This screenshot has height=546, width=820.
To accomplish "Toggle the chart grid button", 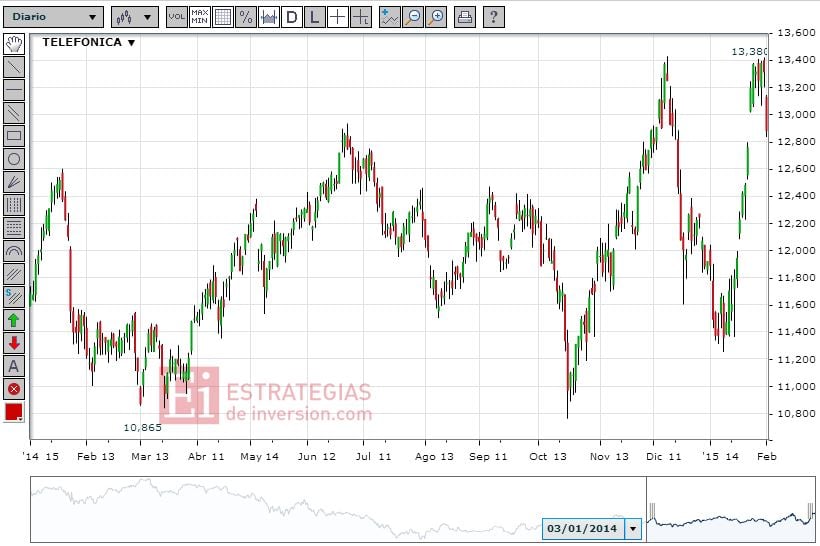I will pos(223,17).
